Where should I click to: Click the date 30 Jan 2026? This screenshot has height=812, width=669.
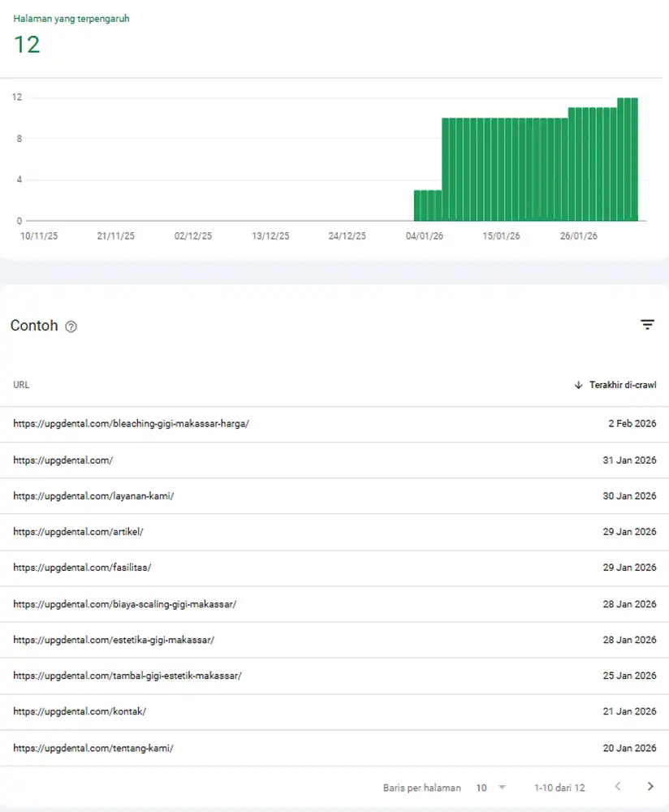pyautogui.click(x=630, y=495)
